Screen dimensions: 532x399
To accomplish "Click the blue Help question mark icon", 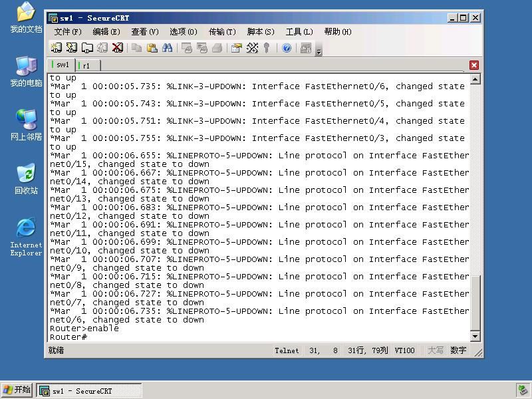I will click(287, 48).
